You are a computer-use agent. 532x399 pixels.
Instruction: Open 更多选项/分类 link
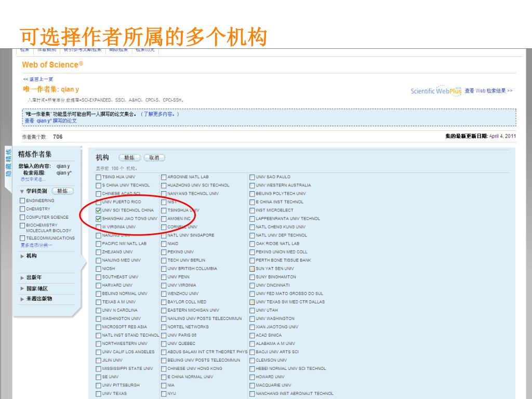36,245
